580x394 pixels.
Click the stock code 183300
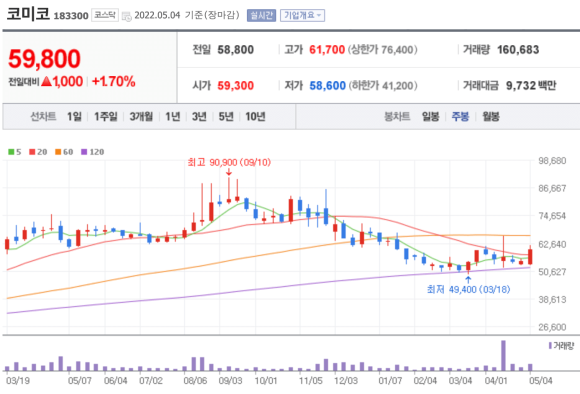point(71,16)
